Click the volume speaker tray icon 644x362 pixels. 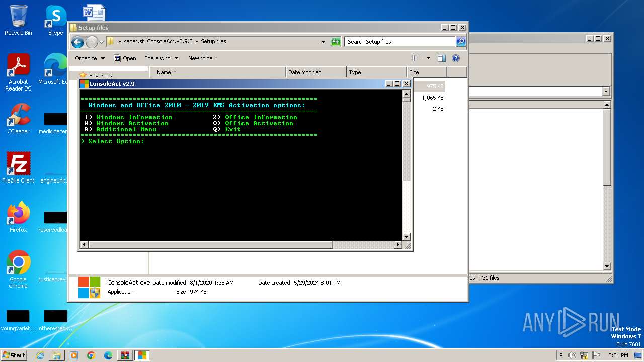(572, 355)
